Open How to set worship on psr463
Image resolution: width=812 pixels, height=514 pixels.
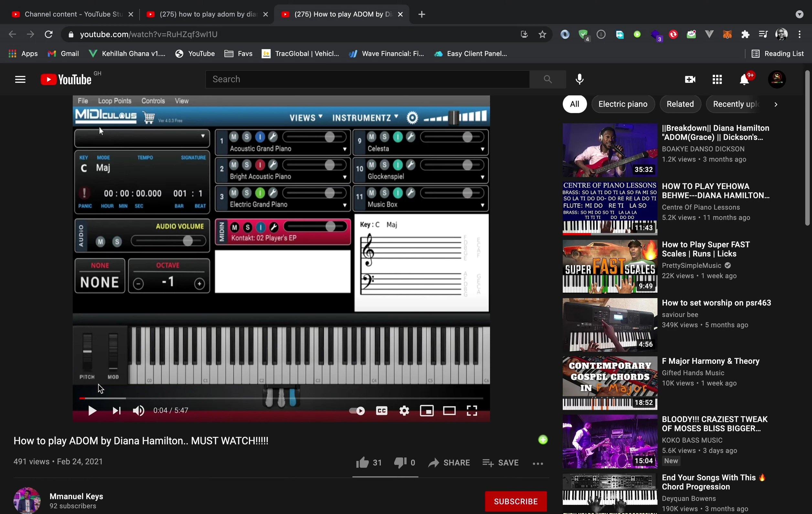716,303
